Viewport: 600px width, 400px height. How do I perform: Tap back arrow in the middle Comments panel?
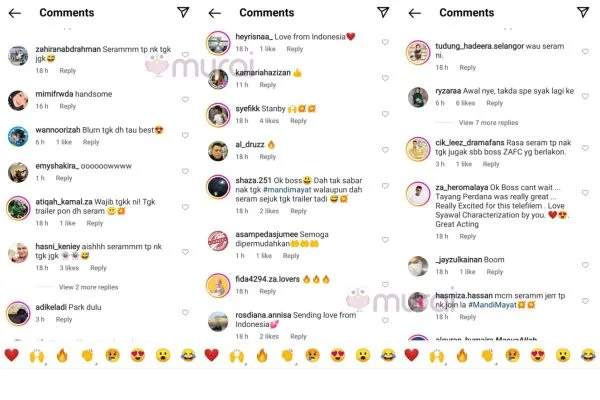tap(215, 13)
